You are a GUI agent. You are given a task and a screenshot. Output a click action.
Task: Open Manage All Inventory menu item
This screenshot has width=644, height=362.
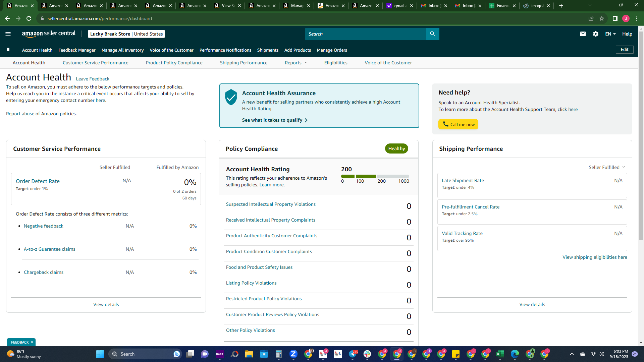click(122, 50)
